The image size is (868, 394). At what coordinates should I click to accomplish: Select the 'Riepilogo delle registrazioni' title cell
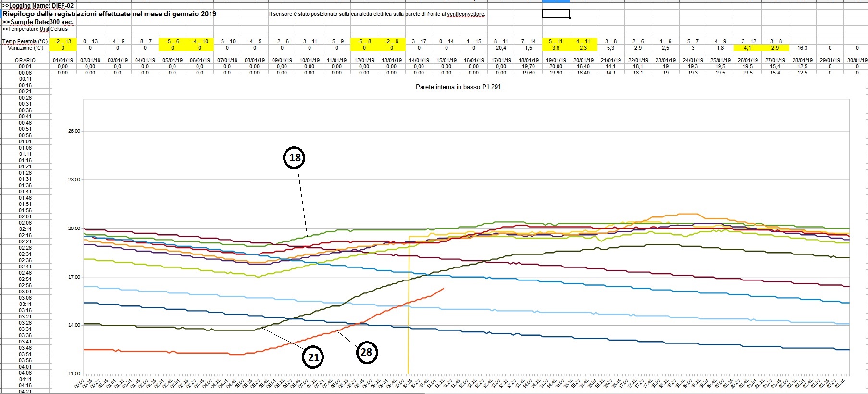(x=109, y=14)
